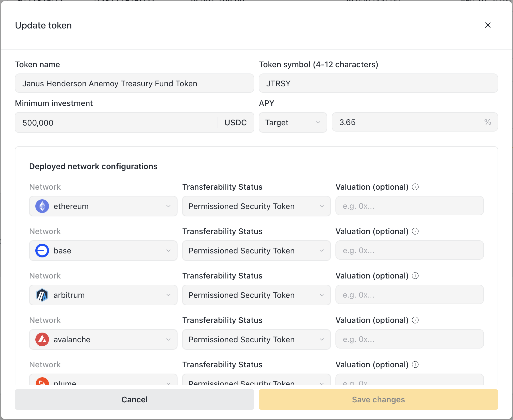Image resolution: width=513 pixels, height=420 pixels.
Task: Click info icon beside avalanche Valuation label
Action: (415, 320)
